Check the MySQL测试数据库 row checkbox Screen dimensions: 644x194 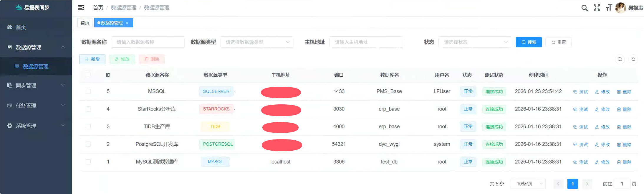[88, 162]
